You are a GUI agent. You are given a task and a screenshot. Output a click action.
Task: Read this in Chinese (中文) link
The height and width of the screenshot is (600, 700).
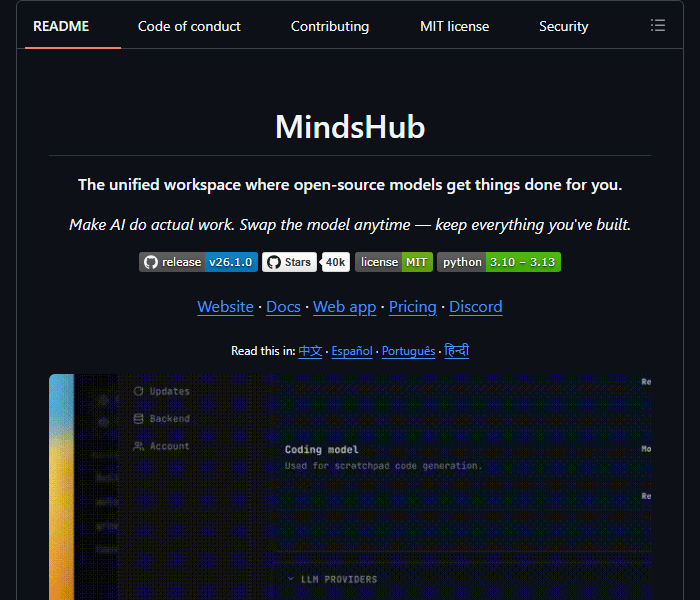[x=310, y=351]
